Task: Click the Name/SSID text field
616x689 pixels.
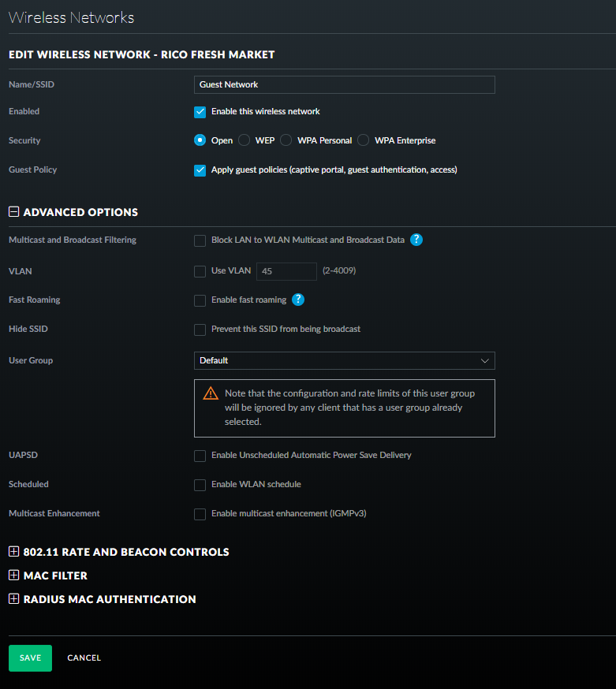Action: pos(344,84)
